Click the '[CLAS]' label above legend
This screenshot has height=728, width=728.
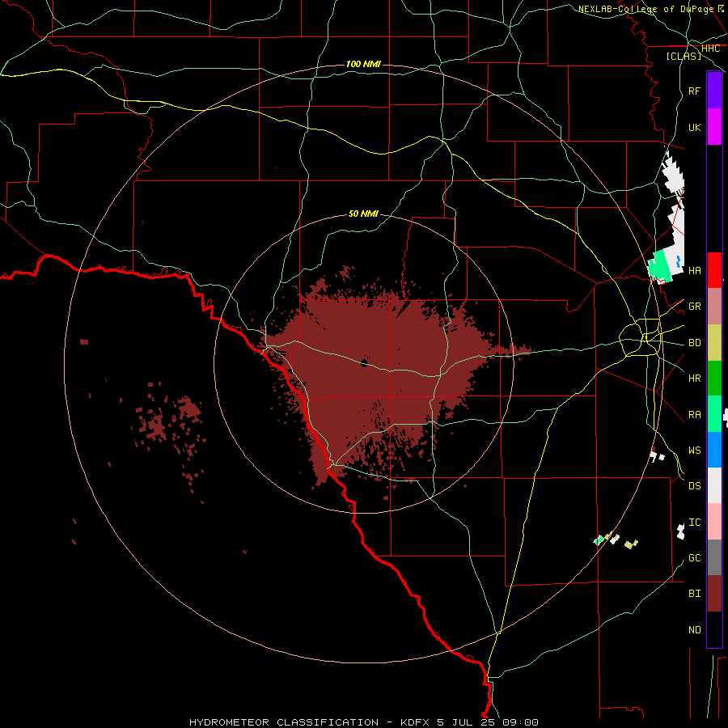(x=684, y=57)
